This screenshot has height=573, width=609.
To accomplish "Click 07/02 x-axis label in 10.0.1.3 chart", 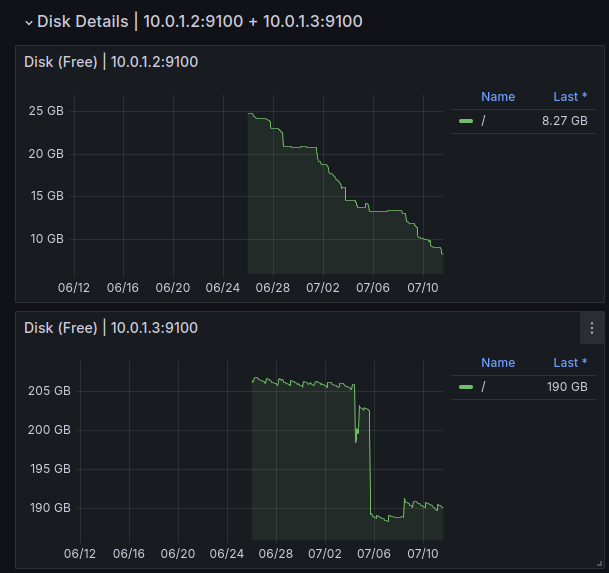I will 325,554.
